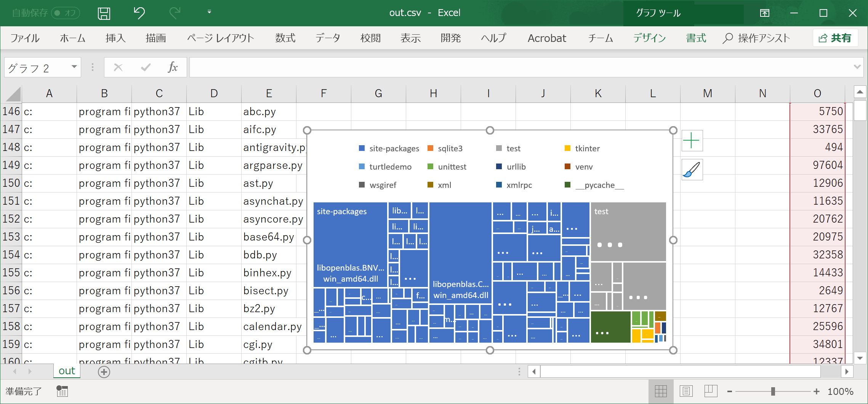This screenshot has width=868, height=404.
Task: Click the zoom slider handle
Action: tap(773, 391)
